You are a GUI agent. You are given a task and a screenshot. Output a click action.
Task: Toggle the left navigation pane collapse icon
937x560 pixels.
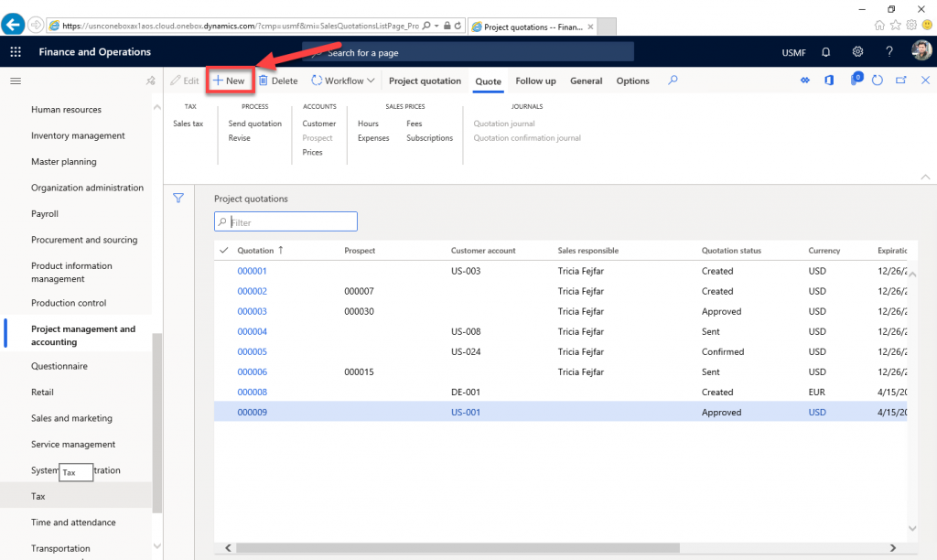click(15, 81)
